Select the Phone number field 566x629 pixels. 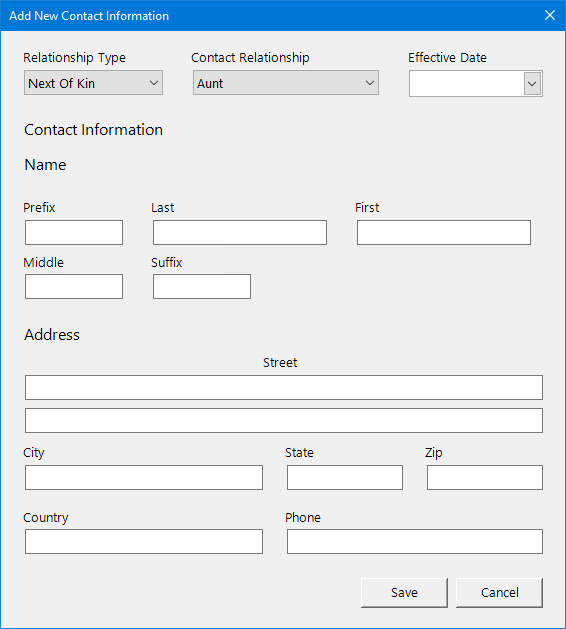(x=415, y=542)
